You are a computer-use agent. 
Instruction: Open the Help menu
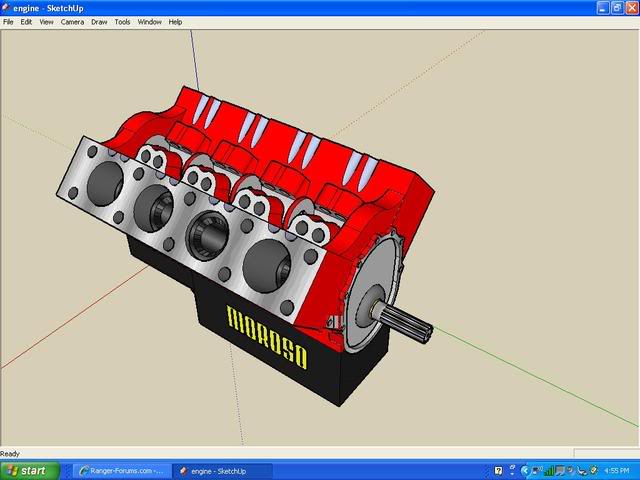pyautogui.click(x=175, y=22)
